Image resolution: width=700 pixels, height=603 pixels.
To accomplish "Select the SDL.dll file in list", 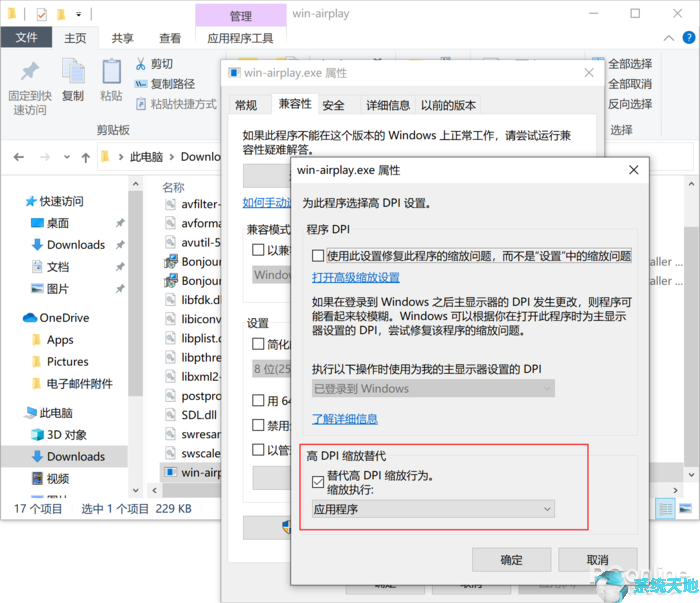I will click(x=191, y=415).
